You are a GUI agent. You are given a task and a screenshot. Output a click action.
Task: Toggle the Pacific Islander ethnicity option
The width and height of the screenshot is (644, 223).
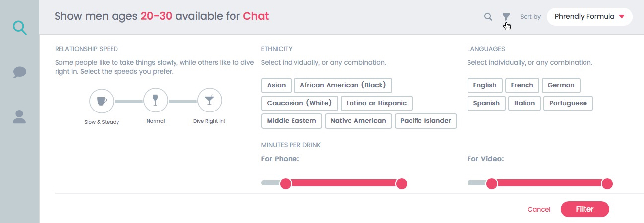pyautogui.click(x=426, y=121)
